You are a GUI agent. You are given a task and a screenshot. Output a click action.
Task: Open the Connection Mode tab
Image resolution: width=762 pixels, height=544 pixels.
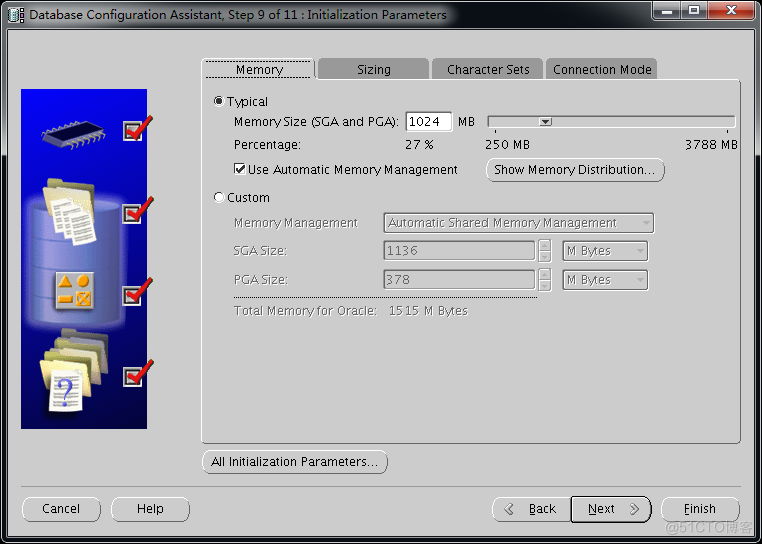coord(602,70)
